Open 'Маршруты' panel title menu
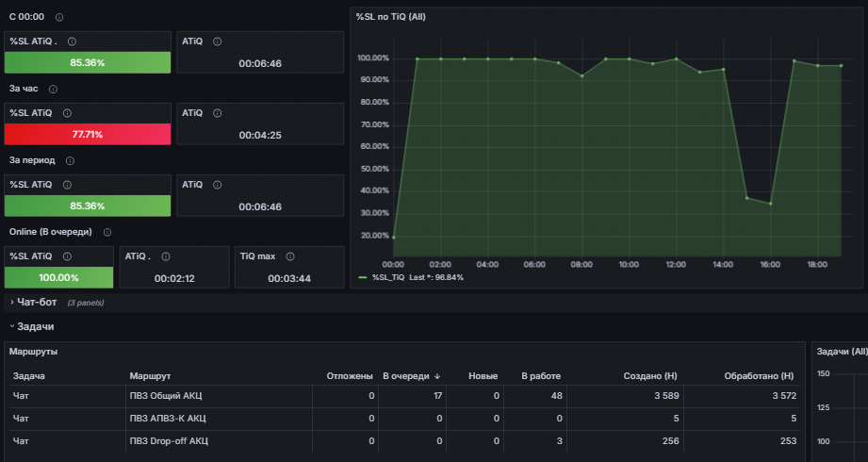This screenshot has width=868, height=462. [33, 352]
